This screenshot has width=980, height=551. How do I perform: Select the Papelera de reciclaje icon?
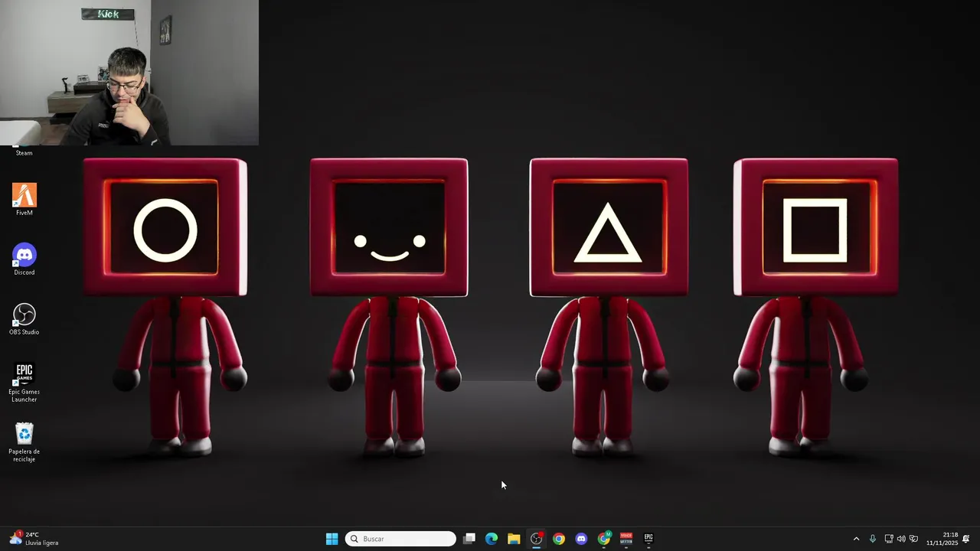[24, 442]
